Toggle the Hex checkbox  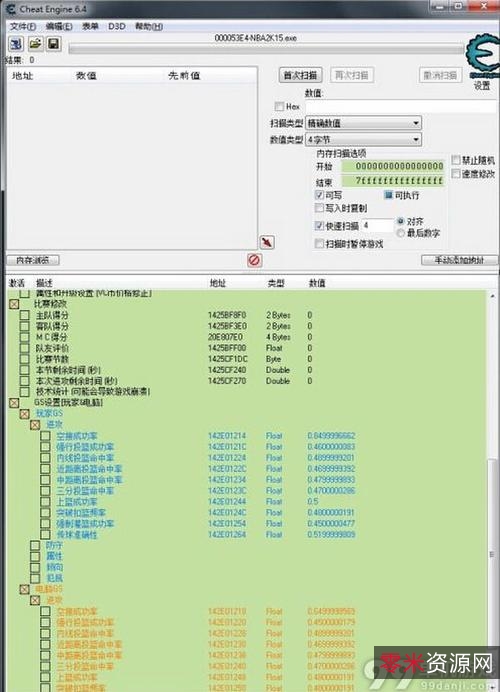point(279,106)
